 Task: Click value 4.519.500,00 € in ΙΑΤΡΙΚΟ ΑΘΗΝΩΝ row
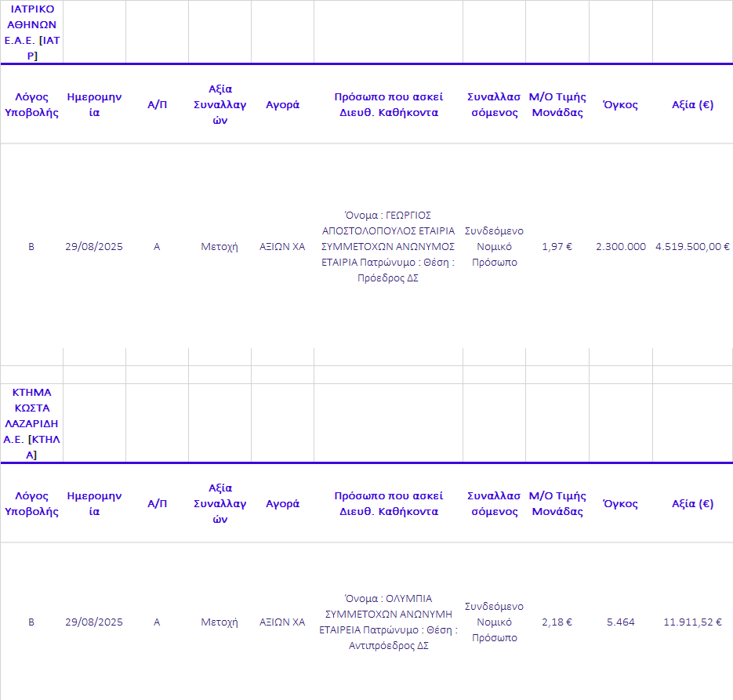692,247
